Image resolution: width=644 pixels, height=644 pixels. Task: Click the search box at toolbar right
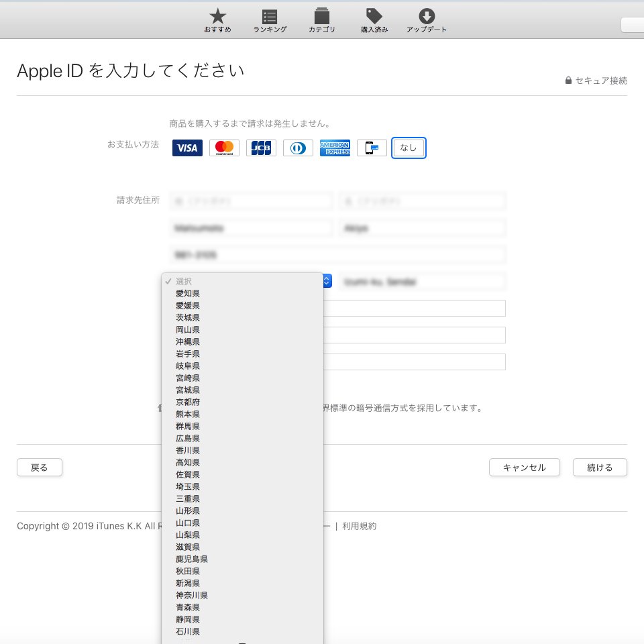click(633, 25)
